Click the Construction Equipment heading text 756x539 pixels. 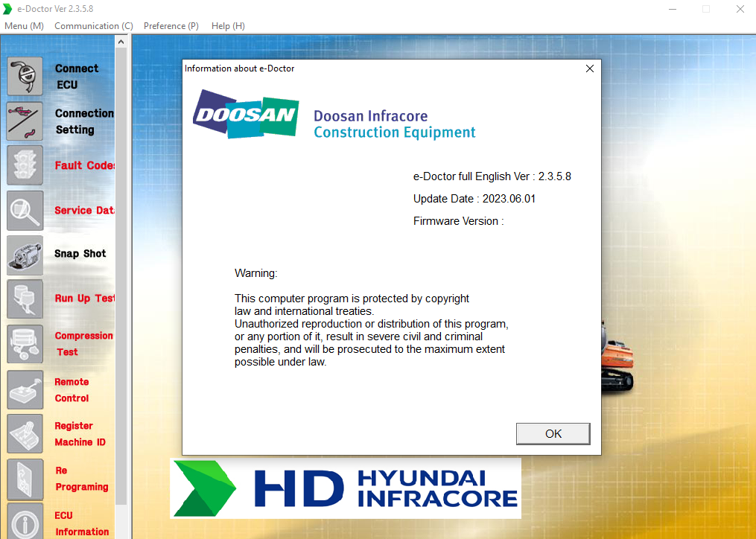(x=395, y=132)
